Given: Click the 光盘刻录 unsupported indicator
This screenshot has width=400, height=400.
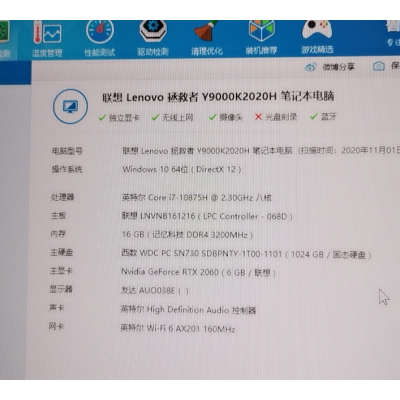Looking at the screenshot, I should click(276, 117).
